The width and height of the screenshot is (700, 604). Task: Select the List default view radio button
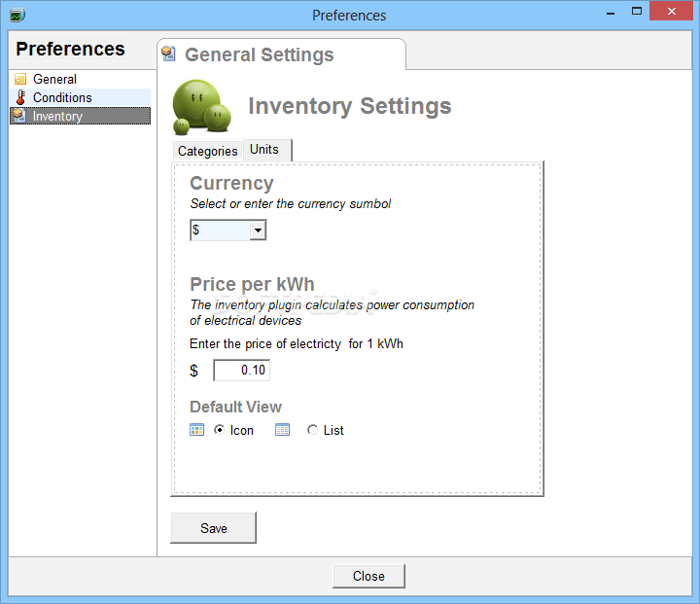312,430
